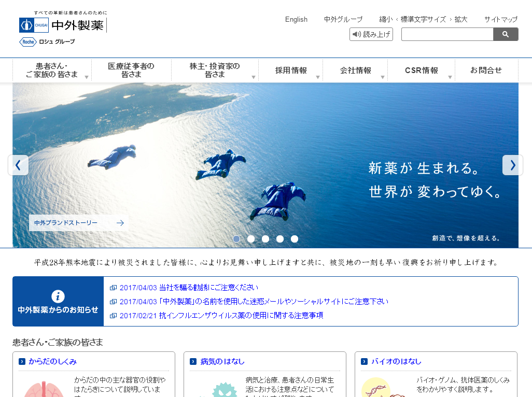Click the lungs illustration in からだのしくみ
This screenshot has width=532, height=397.
[x=44, y=389]
